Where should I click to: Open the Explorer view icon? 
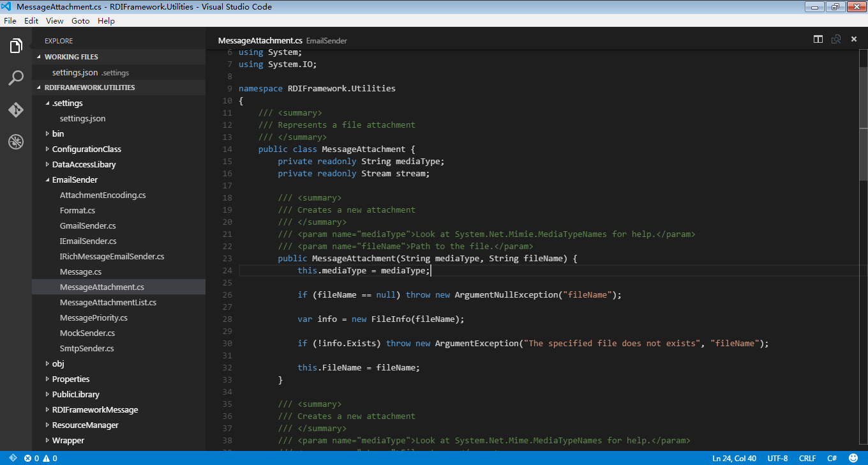(16, 46)
